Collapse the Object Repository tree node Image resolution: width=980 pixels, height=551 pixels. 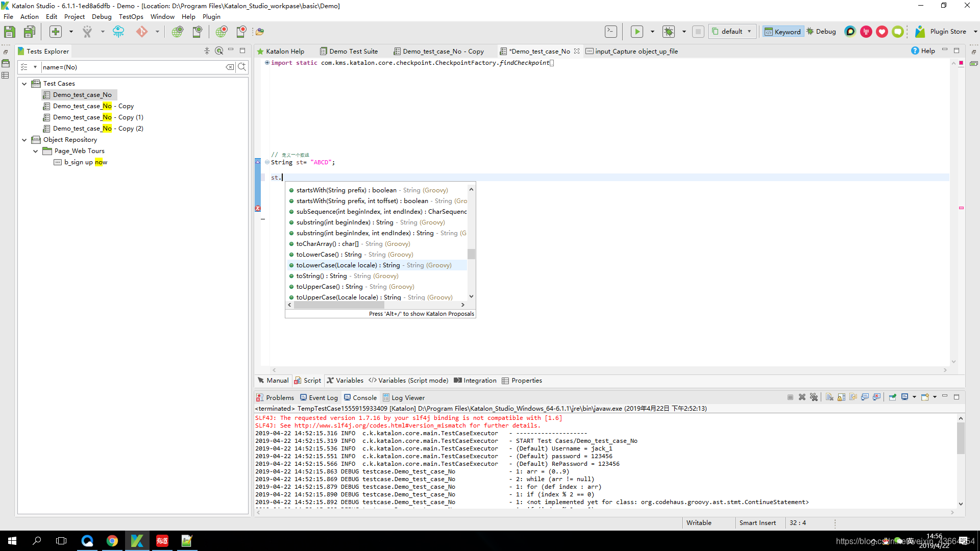pyautogui.click(x=24, y=140)
